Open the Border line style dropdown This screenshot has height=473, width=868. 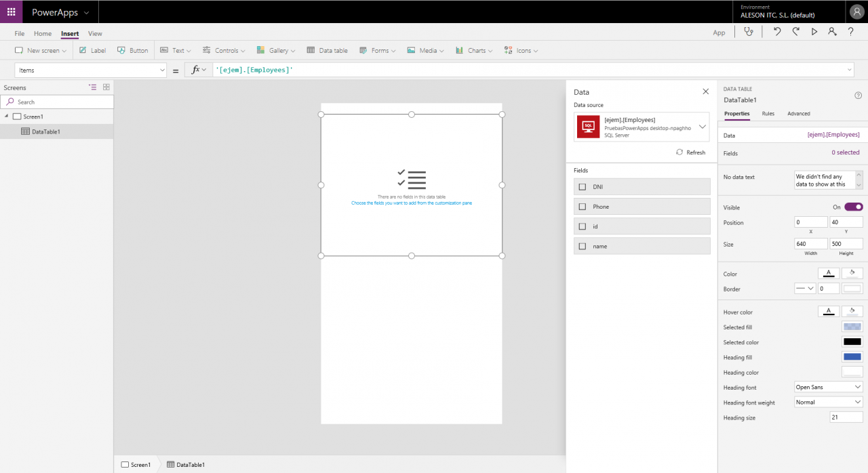click(x=804, y=288)
